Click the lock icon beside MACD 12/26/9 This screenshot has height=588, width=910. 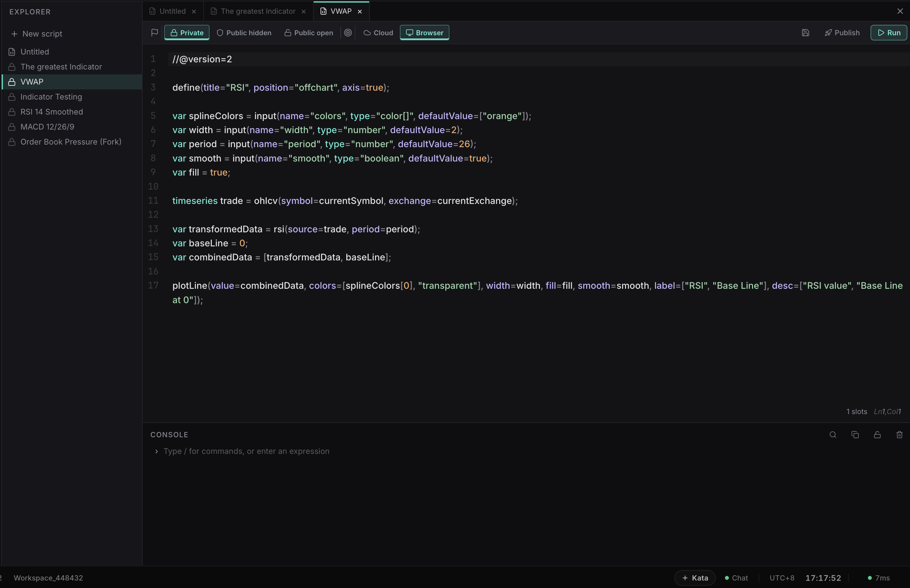(12, 127)
